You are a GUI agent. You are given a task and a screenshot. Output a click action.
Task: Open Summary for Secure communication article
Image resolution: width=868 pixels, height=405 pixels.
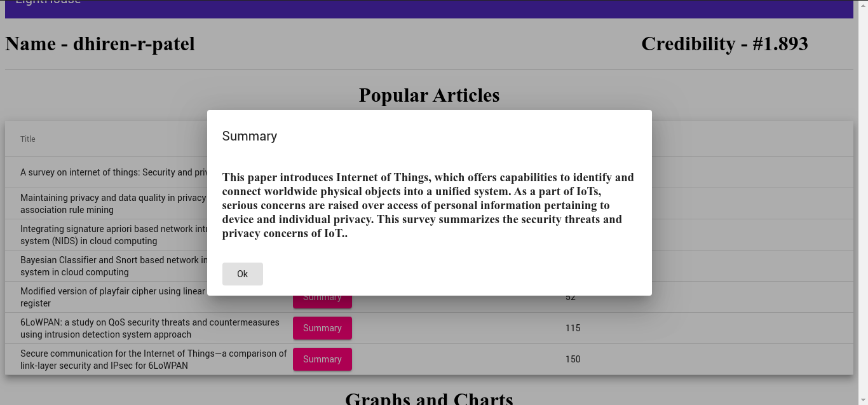click(x=322, y=359)
